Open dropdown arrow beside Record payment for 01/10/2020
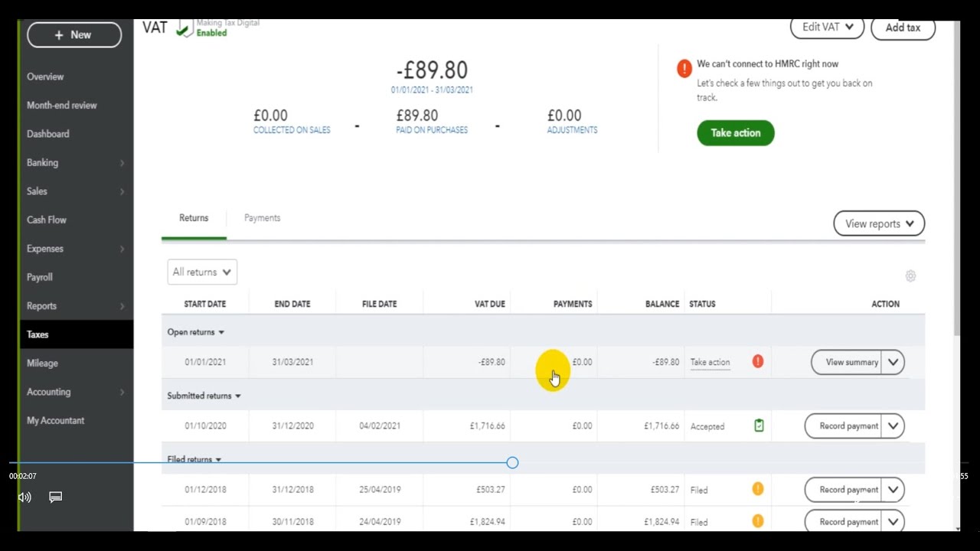Image resolution: width=980 pixels, height=551 pixels. (893, 425)
